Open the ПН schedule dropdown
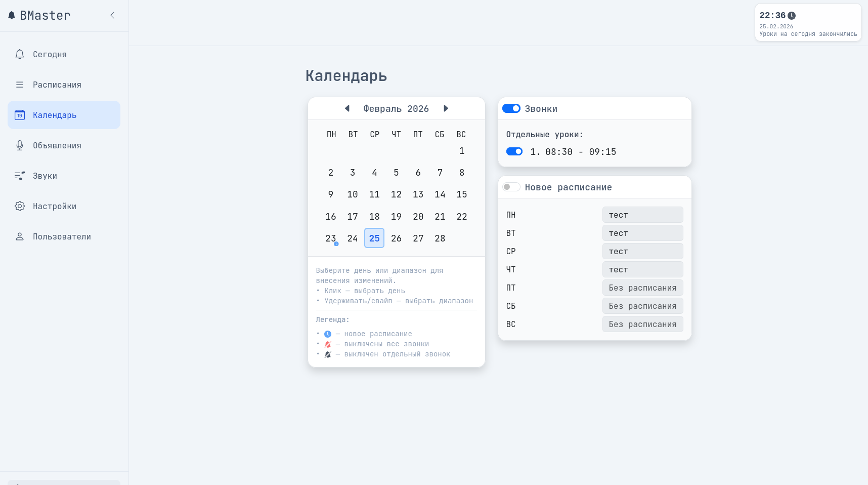Screen dimensions: 868x485 pos(642,215)
